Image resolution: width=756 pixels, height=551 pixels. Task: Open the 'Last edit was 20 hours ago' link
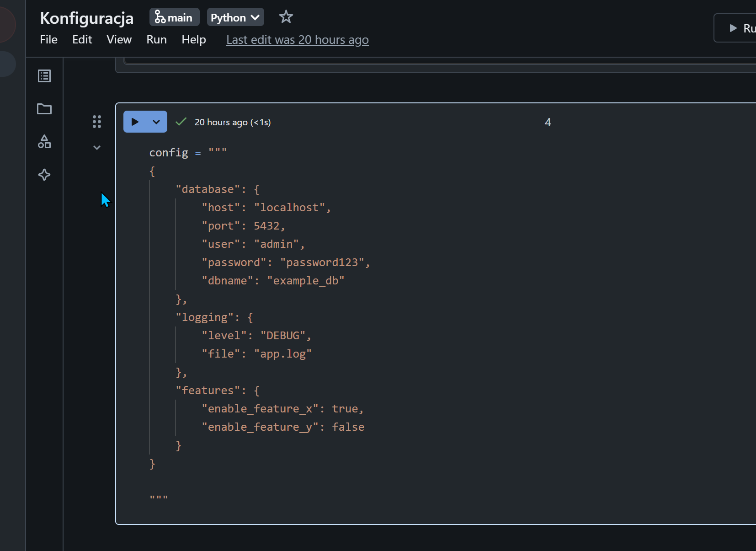point(297,40)
